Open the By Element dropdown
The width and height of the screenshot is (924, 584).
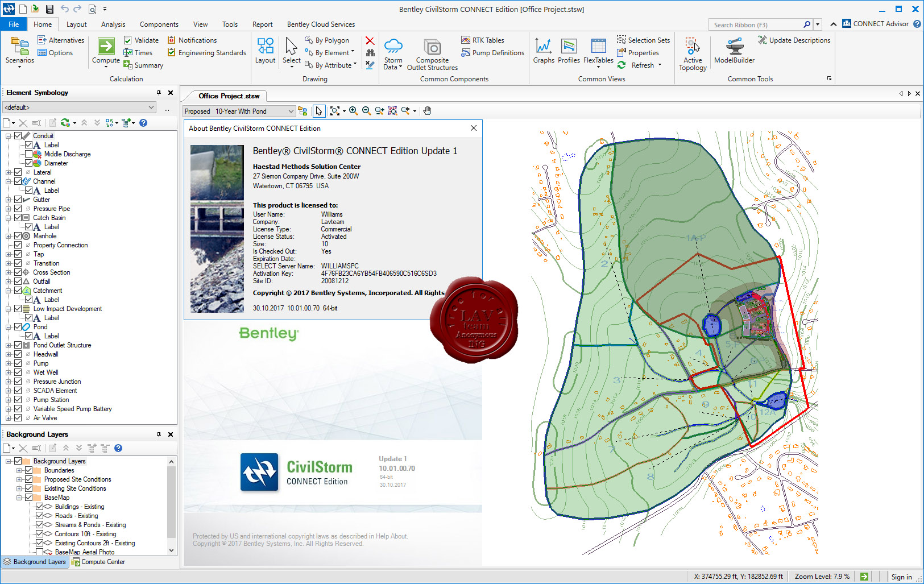click(329, 53)
